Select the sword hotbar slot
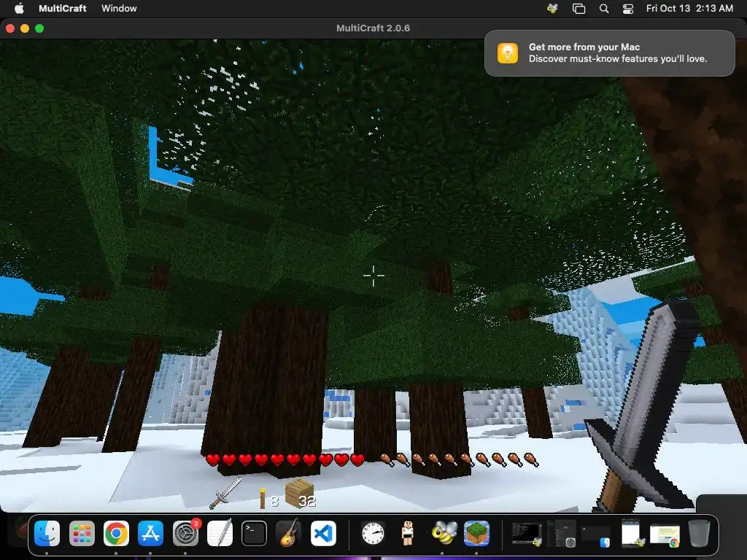 pyautogui.click(x=226, y=494)
